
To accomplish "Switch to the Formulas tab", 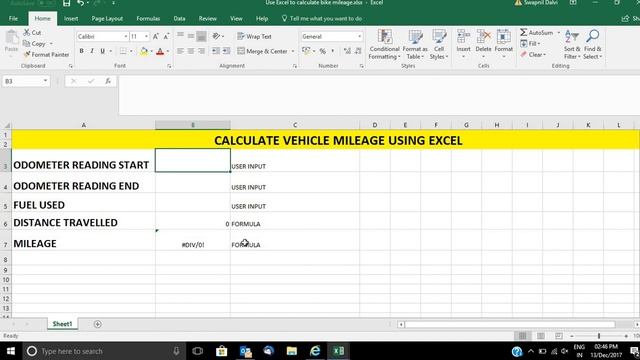I will 148,18.
